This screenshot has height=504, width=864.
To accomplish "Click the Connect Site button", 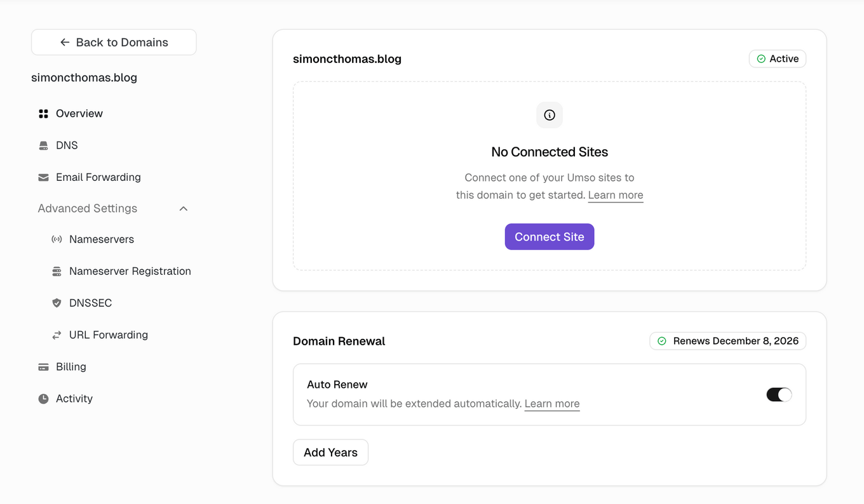I will click(549, 236).
